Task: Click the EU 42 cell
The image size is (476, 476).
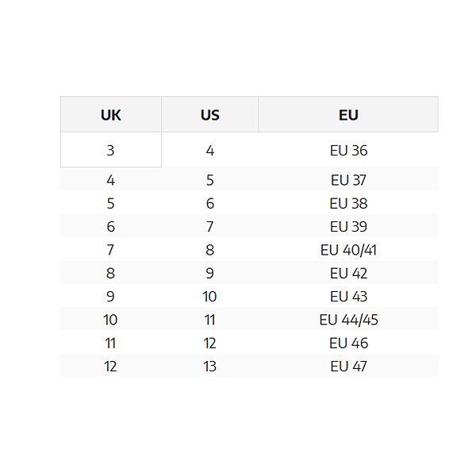Action: tap(348, 273)
